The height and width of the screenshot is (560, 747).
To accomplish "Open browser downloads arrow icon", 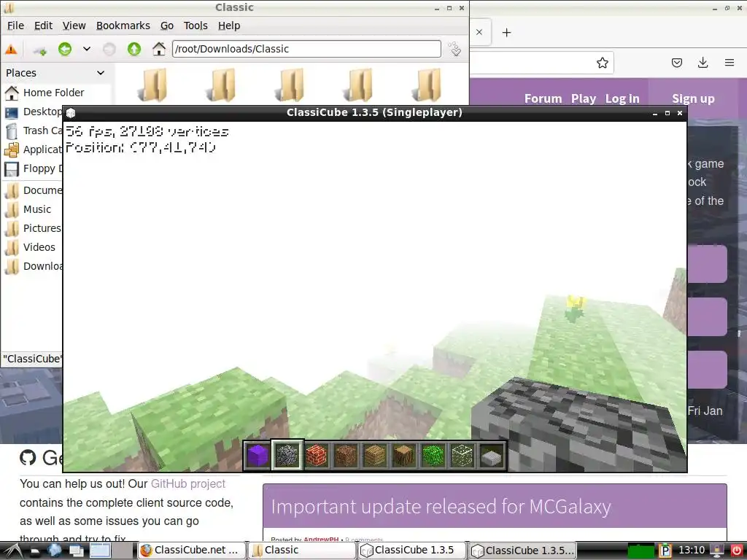I will point(703,63).
